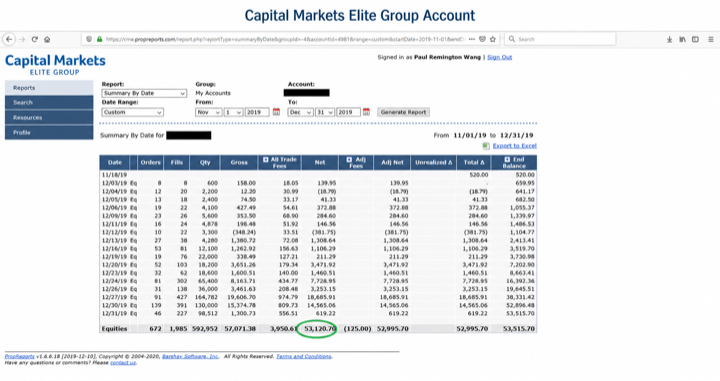Open the browser downloads arrow icon
This screenshot has height=381, width=720.
669,39
